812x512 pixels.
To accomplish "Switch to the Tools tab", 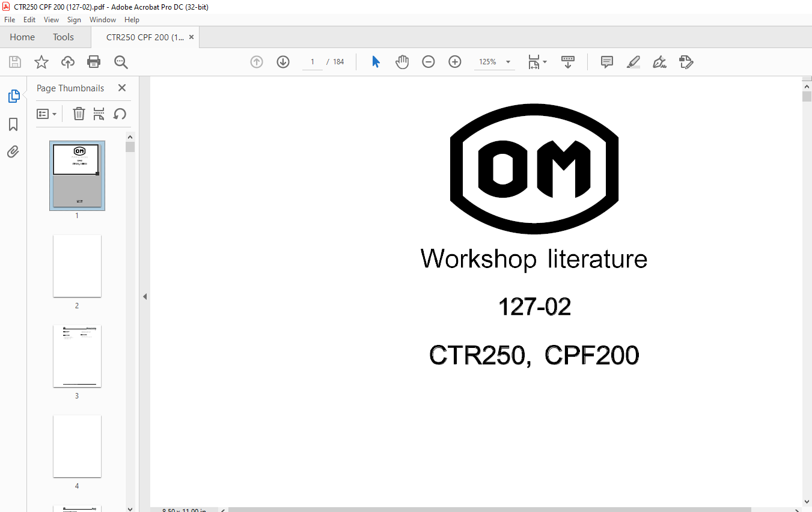I will (63, 37).
